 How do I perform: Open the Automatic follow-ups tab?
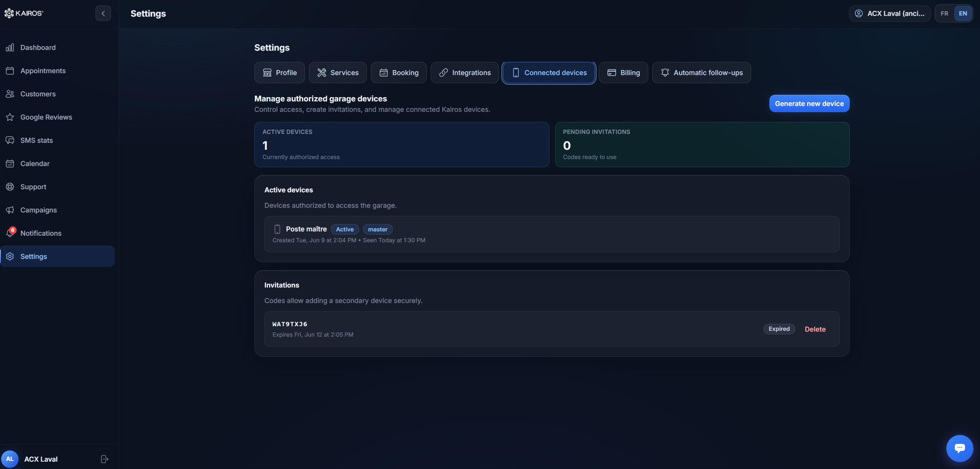701,72
